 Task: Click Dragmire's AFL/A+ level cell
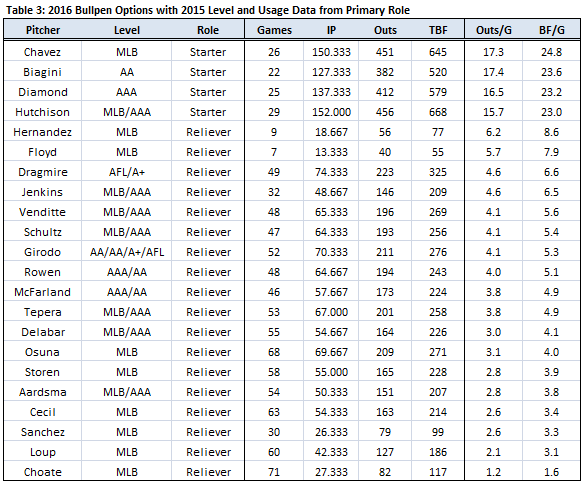pyautogui.click(x=127, y=172)
